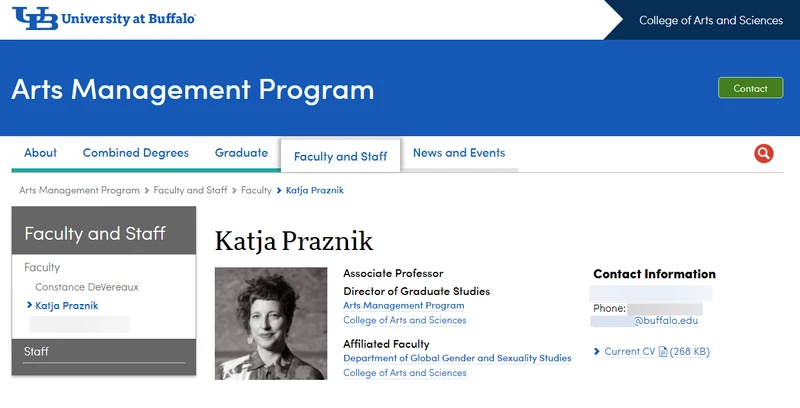Open the Graduate navigation tab
Image resolution: width=800 pixels, height=408 pixels.
pos(241,152)
